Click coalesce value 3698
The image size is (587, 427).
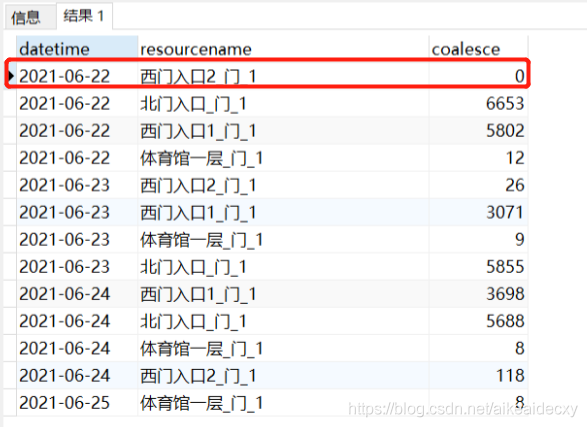505,294
